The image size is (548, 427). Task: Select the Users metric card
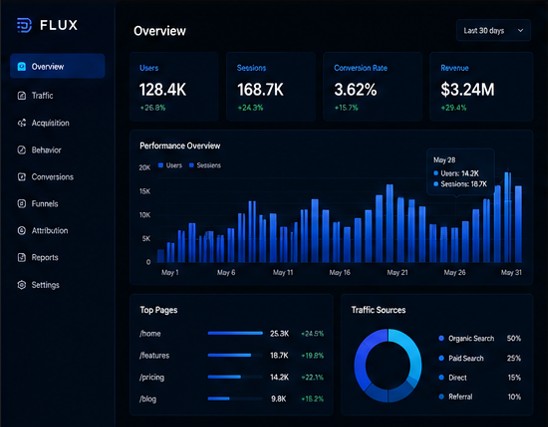pyautogui.click(x=174, y=87)
